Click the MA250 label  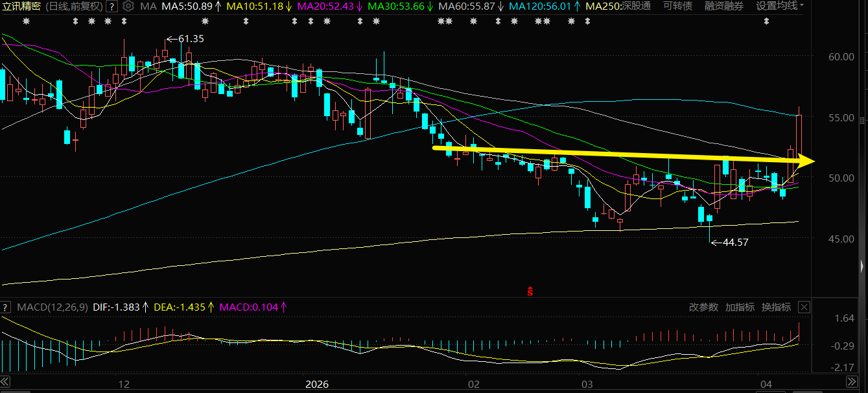point(602,6)
